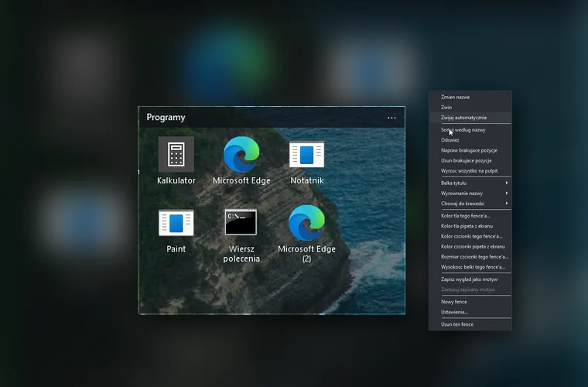Launch the first Microsoft Edge shortcut

[x=241, y=154]
